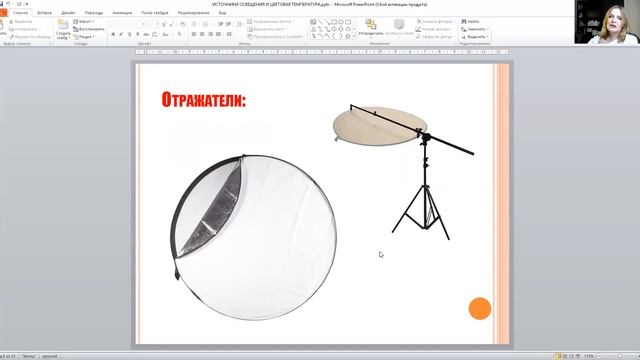Toggle text shadow (S)
This screenshot has width=640, height=360.
[138, 35]
